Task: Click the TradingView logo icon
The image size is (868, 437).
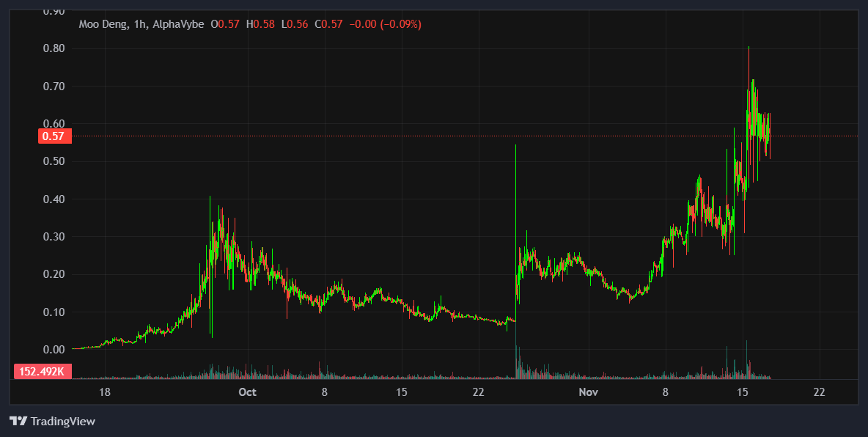Action: (x=18, y=422)
